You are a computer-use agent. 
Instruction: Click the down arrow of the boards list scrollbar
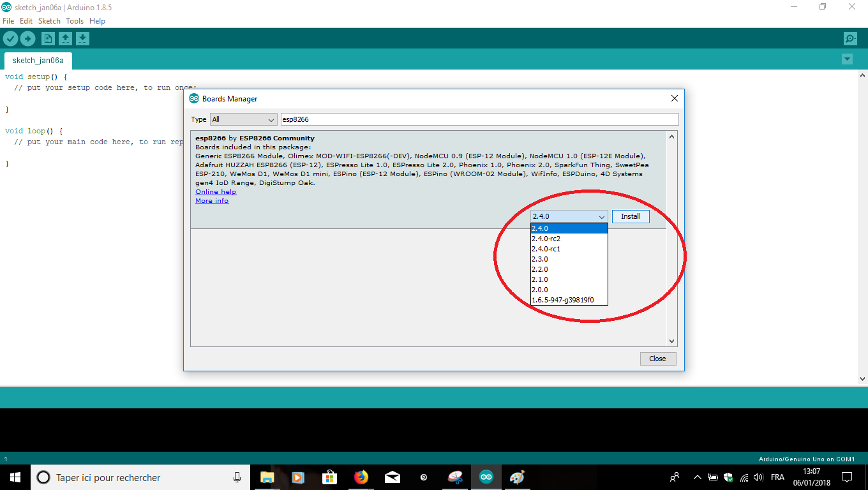click(x=671, y=341)
